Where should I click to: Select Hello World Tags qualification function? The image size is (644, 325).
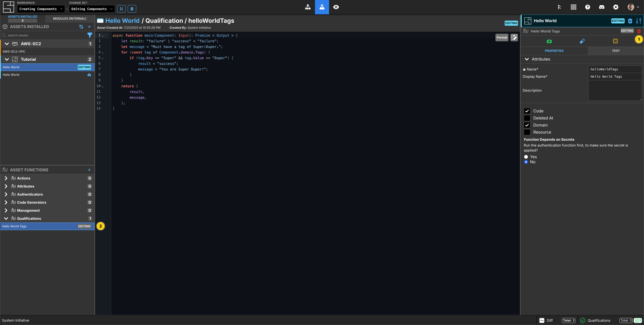(47, 226)
